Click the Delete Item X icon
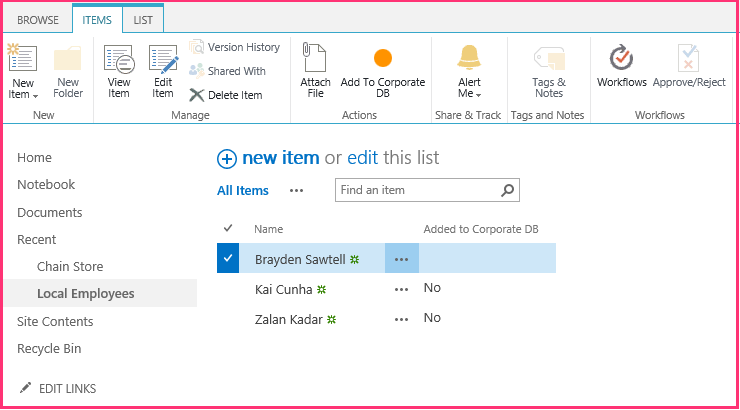Viewport: 740px width, 410px height. pos(196,95)
